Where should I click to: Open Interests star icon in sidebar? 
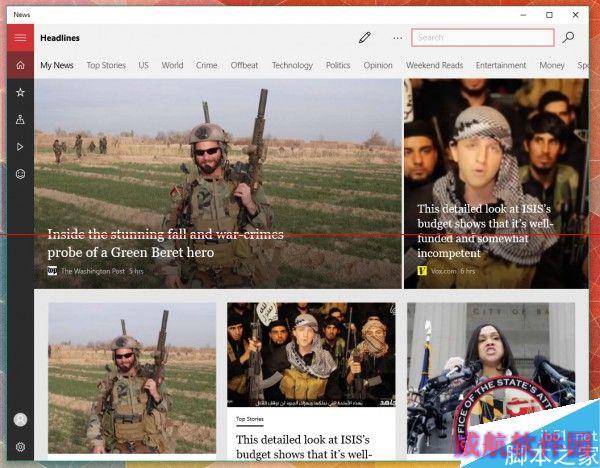point(20,92)
